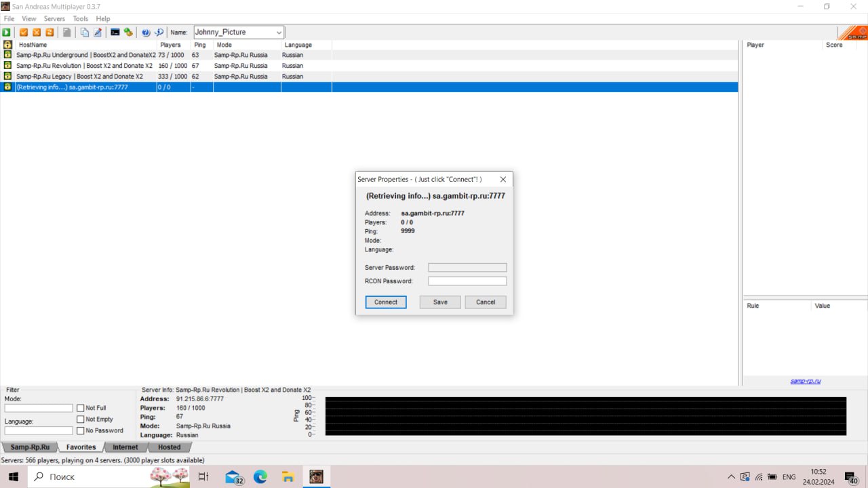Click the Refresh Server orange toolbar icon
868x488 pixels.
50,32
